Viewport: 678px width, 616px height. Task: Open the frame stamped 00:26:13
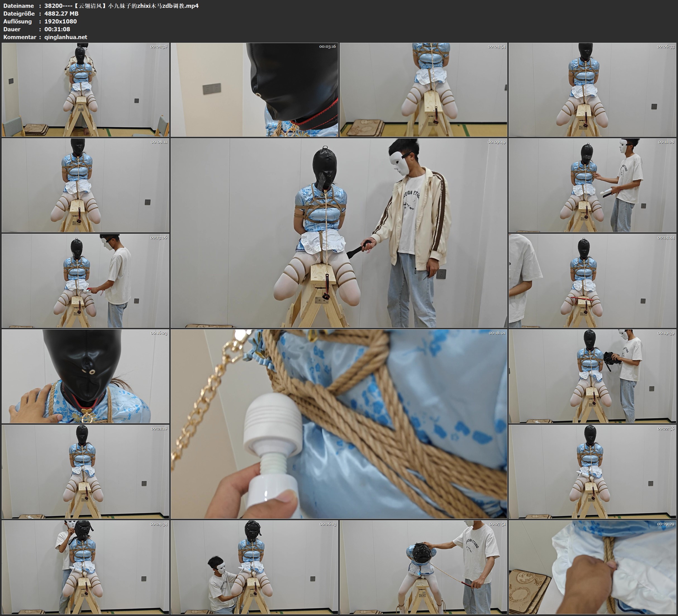coord(254,567)
